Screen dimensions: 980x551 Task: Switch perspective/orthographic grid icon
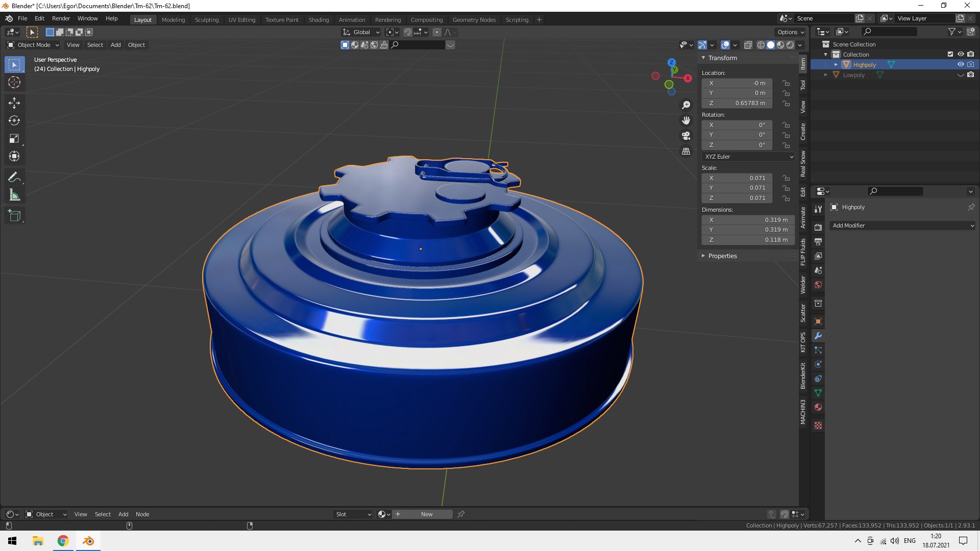coord(686,152)
